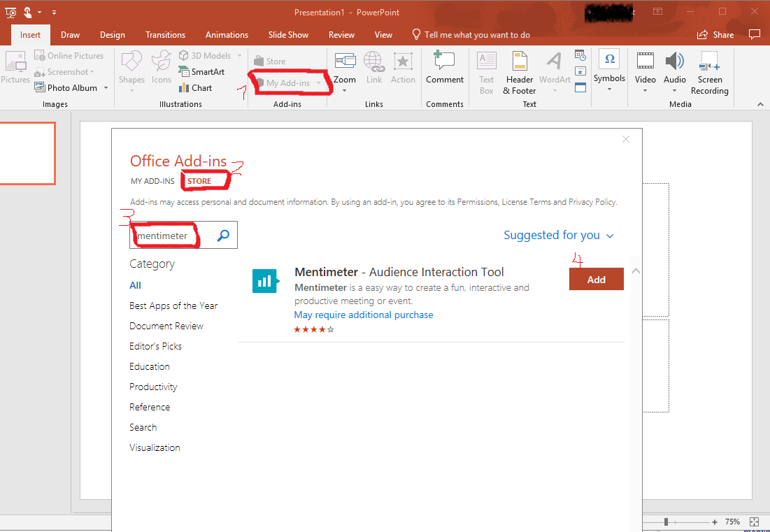Switch to the Draw tab
The height and width of the screenshot is (532, 770).
click(70, 35)
